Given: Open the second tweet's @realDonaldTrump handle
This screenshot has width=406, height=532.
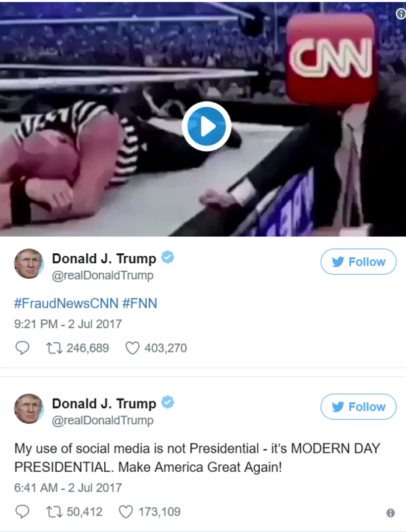Looking at the screenshot, I should pyautogui.click(x=102, y=420).
